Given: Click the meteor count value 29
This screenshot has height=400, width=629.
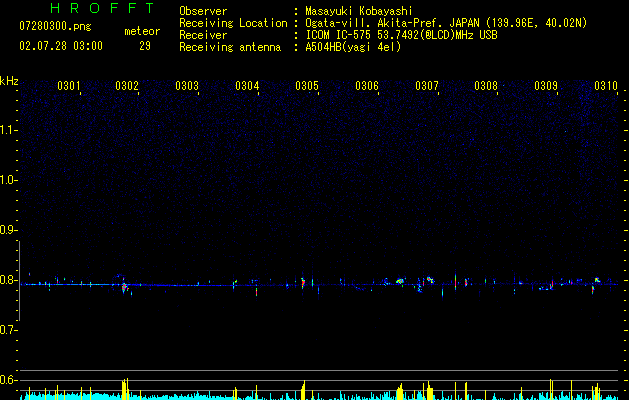Looking at the screenshot, I should [x=145, y=46].
